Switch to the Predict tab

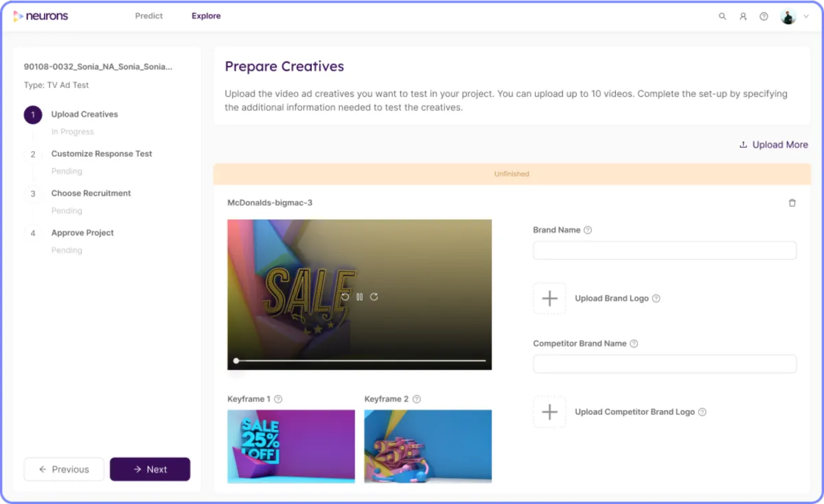click(149, 16)
